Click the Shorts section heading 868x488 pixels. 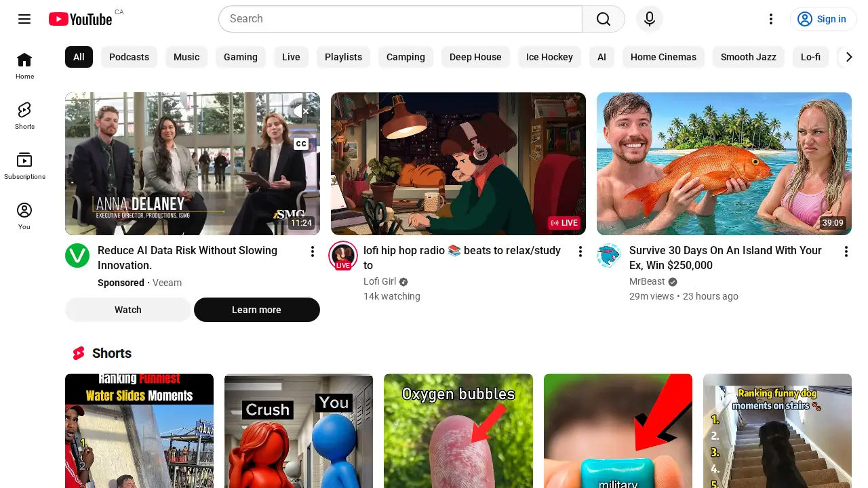[x=112, y=353]
